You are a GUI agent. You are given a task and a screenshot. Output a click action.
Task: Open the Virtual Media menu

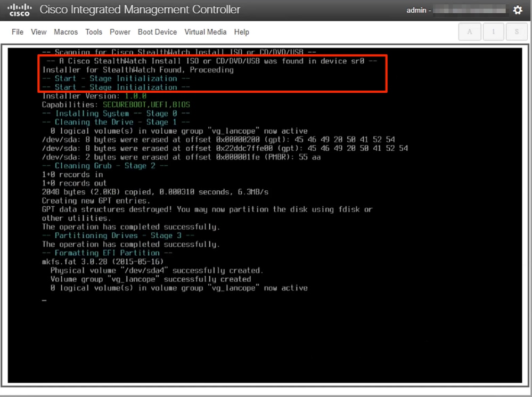[x=205, y=32]
